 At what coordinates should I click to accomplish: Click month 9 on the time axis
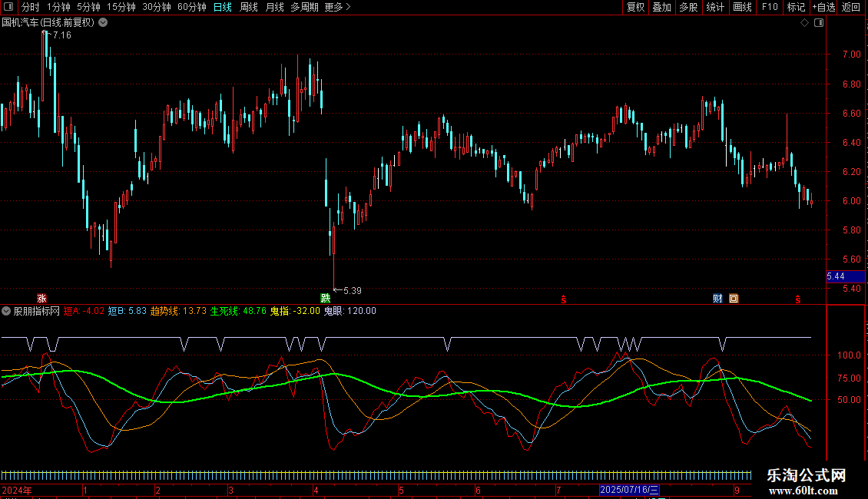click(737, 490)
